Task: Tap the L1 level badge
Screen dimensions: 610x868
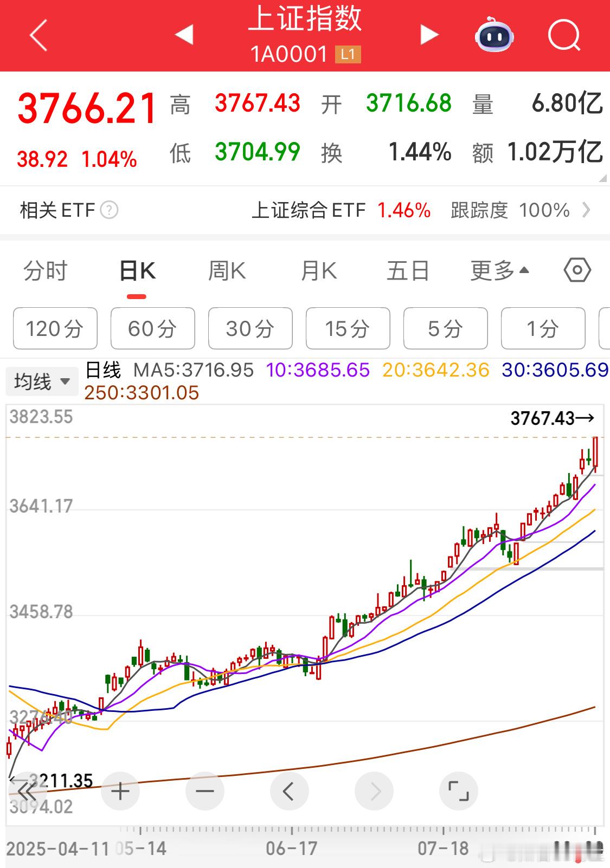Action: pos(348,54)
